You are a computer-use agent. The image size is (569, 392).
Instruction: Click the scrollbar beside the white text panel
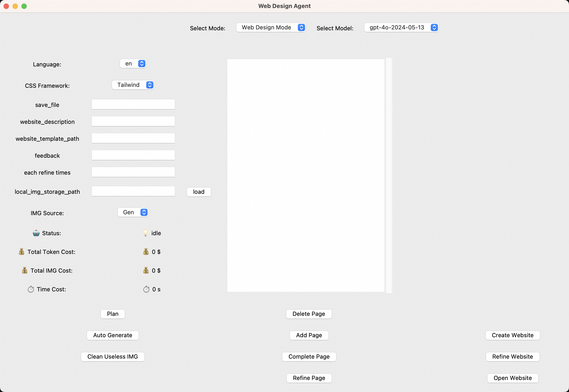tap(389, 175)
